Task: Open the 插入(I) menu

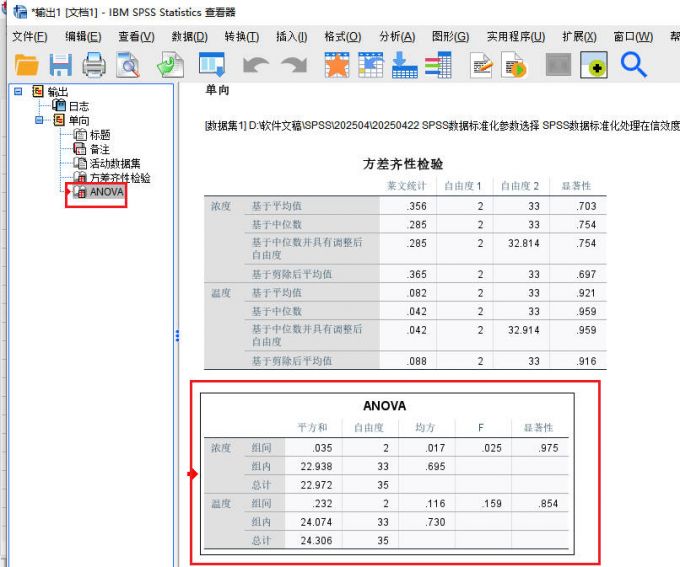Action: point(292,37)
